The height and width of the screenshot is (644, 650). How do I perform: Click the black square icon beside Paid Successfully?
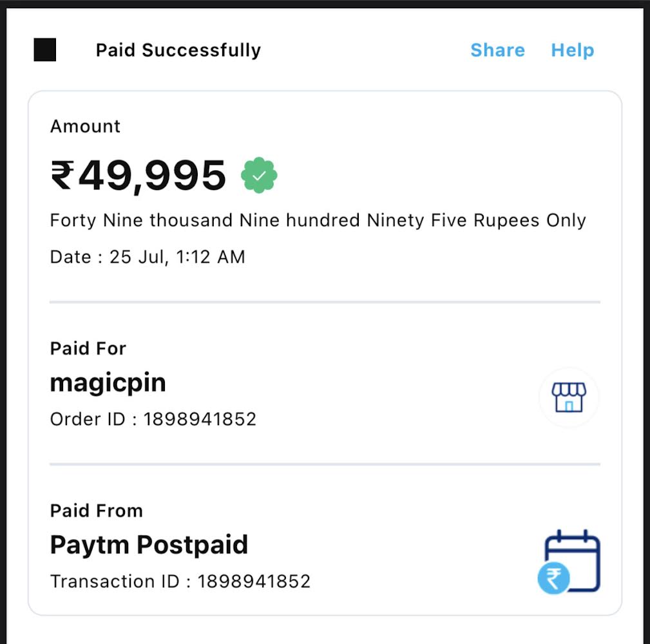pos(45,50)
